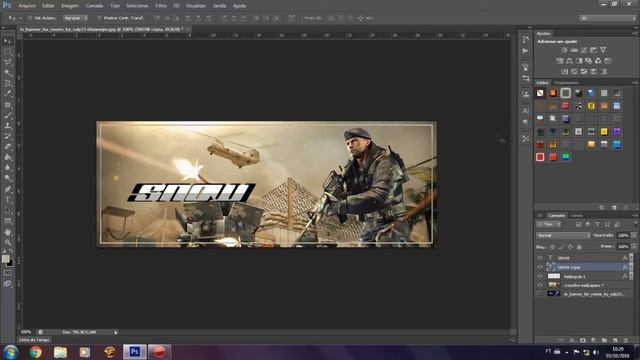This screenshot has width=640, height=360.
Task: Open the Ajustes panel flyout menu
Action: coord(635,33)
